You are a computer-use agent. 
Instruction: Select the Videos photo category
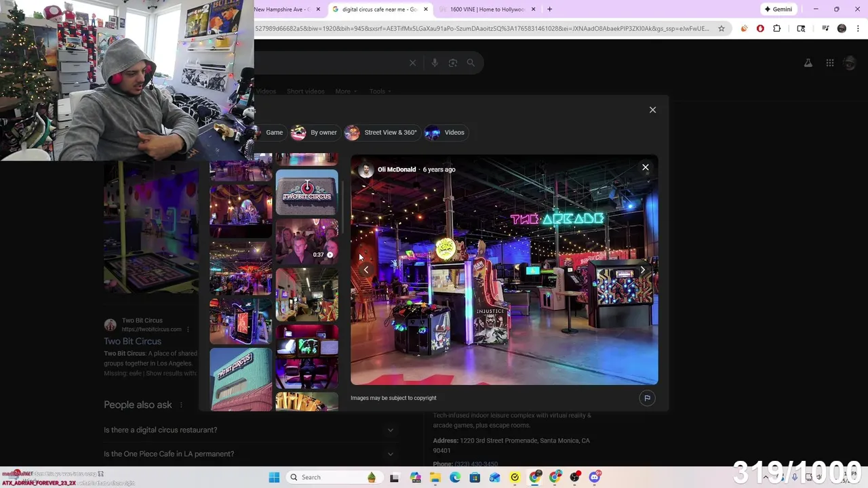(x=446, y=132)
